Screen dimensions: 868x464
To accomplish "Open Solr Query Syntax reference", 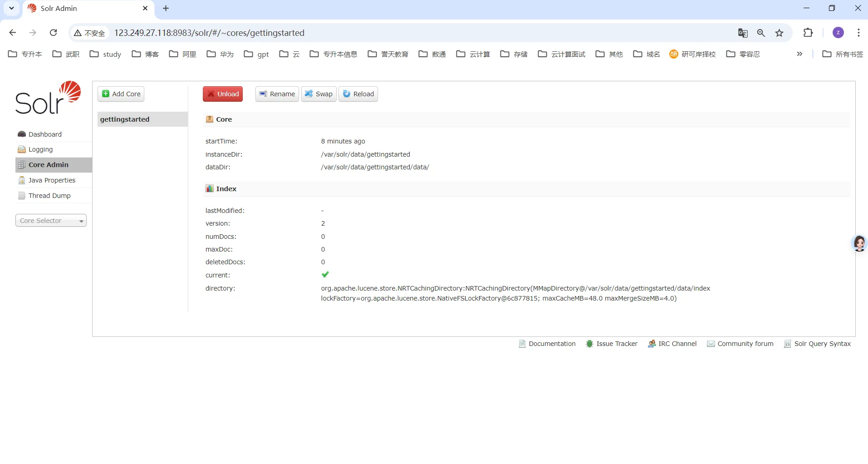I will [x=822, y=344].
